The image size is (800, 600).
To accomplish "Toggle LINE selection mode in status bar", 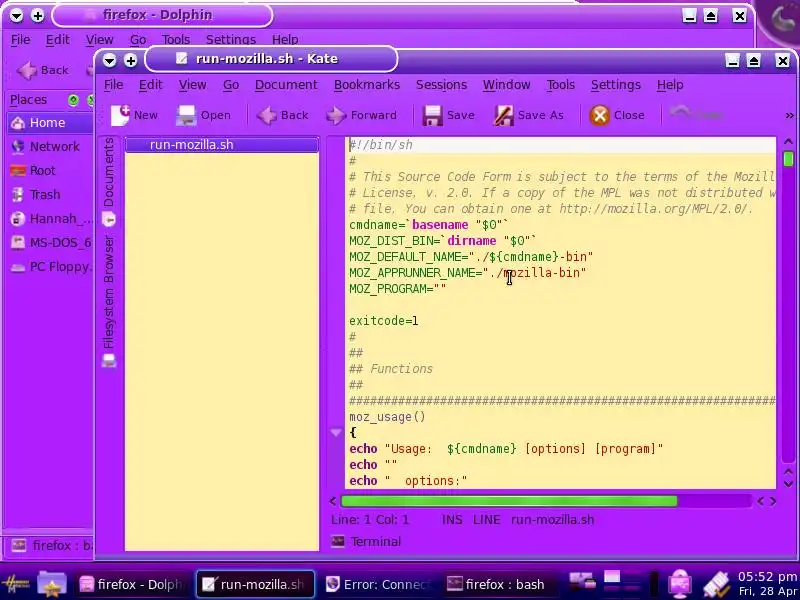I will tap(487, 519).
